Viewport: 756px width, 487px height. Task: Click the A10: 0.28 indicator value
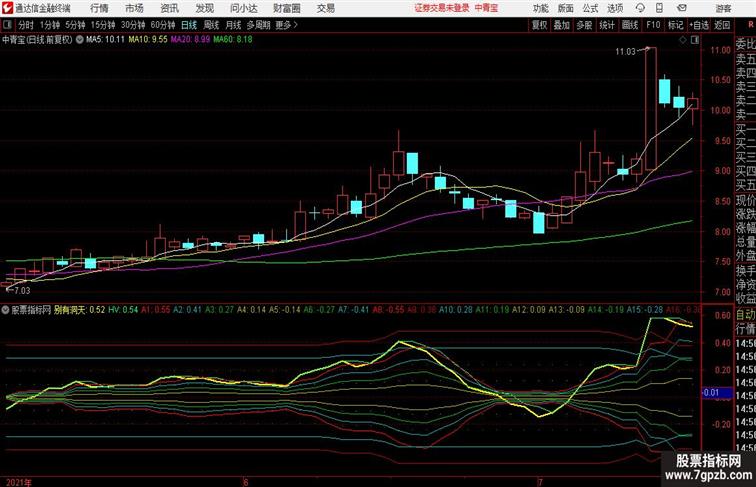[456, 310]
